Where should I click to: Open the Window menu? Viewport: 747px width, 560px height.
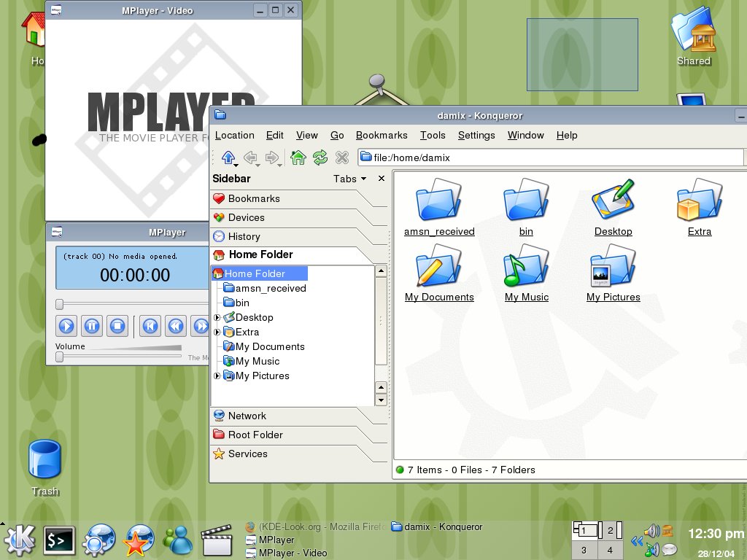tap(525, 135)
